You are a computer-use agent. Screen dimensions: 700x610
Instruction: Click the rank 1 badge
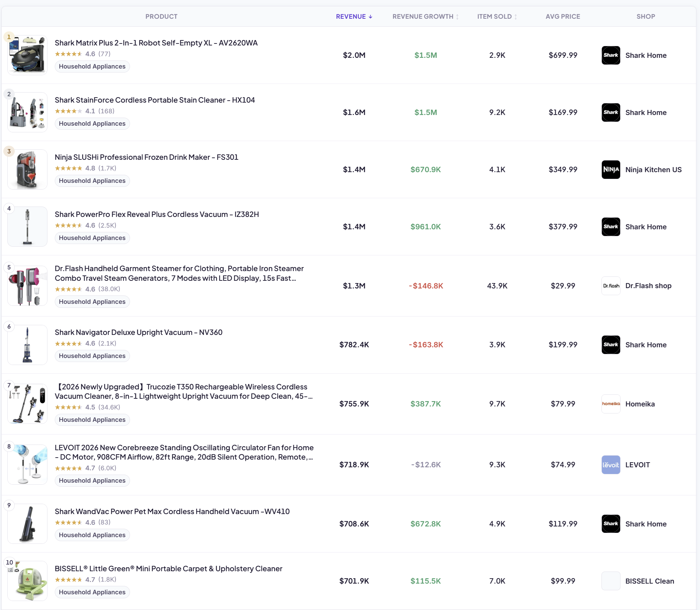tap(9, 37)
